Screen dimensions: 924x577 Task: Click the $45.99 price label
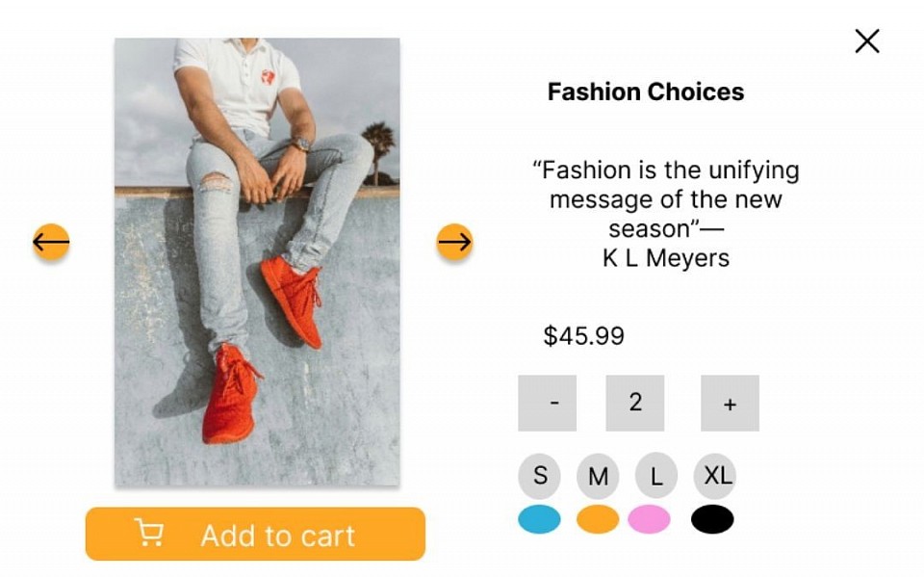pyautogui.click(x=583, y=335)
